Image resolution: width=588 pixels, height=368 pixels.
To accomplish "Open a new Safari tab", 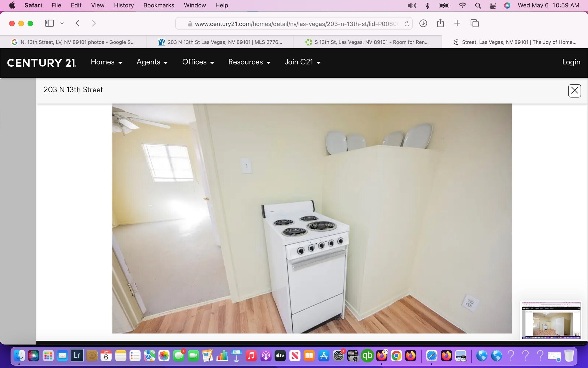I will [457, 23].
